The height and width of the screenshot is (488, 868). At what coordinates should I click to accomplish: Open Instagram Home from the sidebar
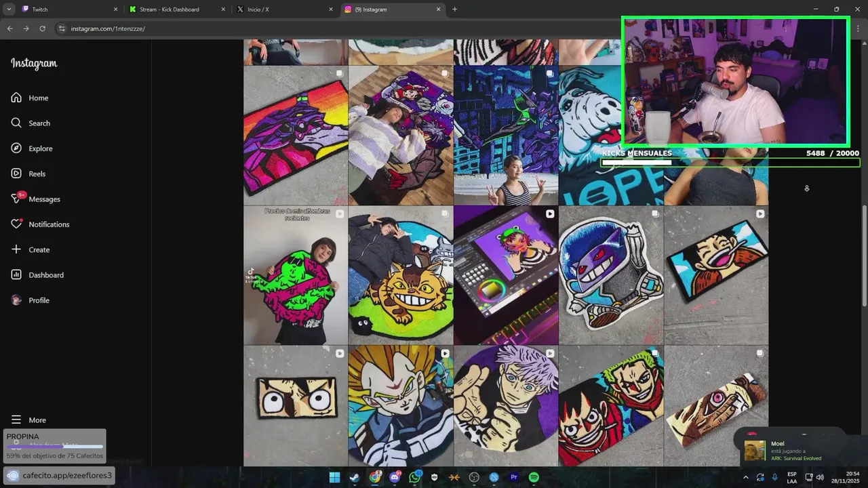click(30, 98)
